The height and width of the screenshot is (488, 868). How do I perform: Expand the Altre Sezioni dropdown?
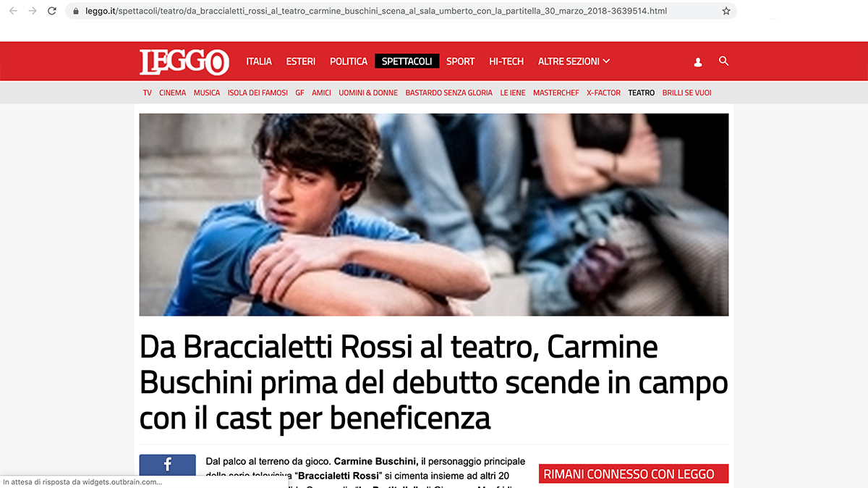(x=574, y=62)
